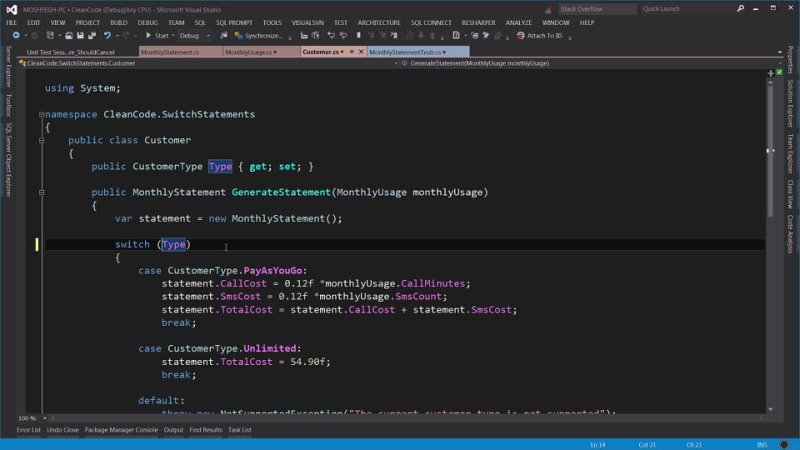Click the Quick Launch magnifier icon
Viewport: 800px width, 450px height.
tap(740, 9)
